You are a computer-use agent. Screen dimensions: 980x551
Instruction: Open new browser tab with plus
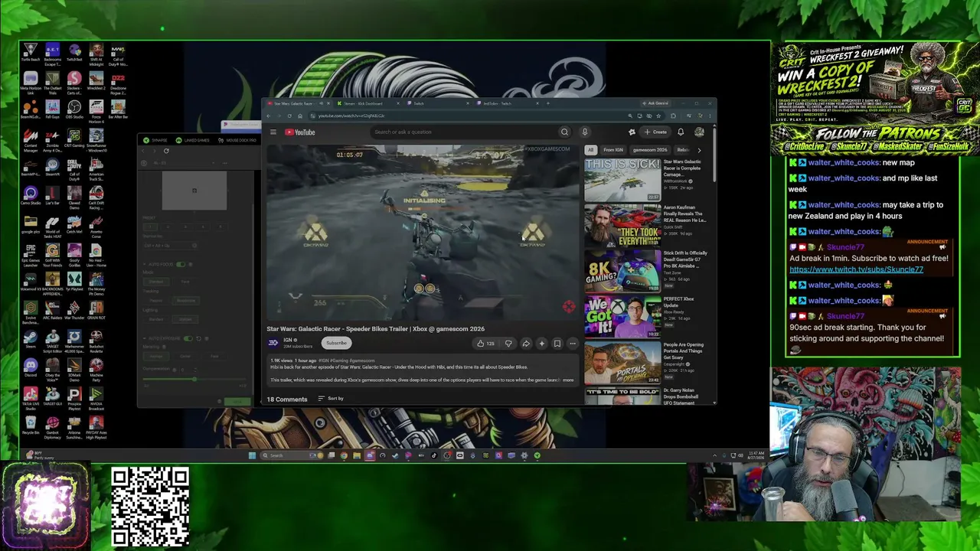547,103
